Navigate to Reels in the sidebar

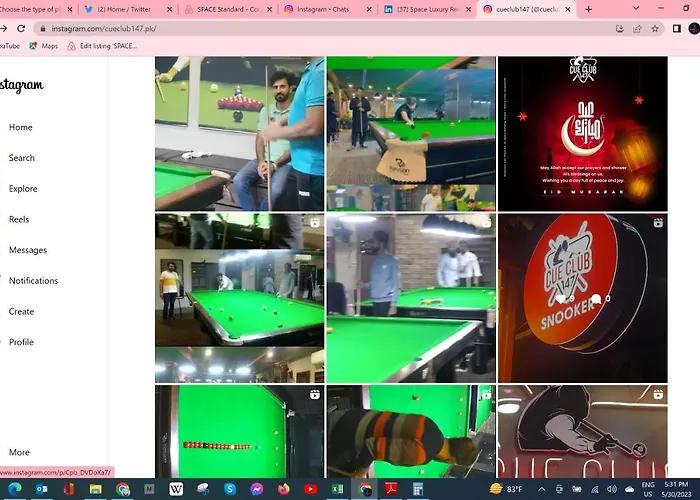click(x=19, y=219)
